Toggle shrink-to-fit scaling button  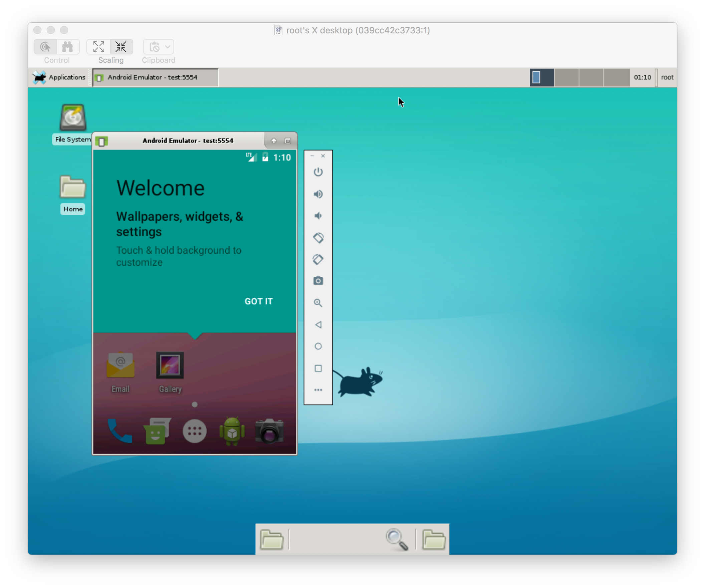point(121,47)
